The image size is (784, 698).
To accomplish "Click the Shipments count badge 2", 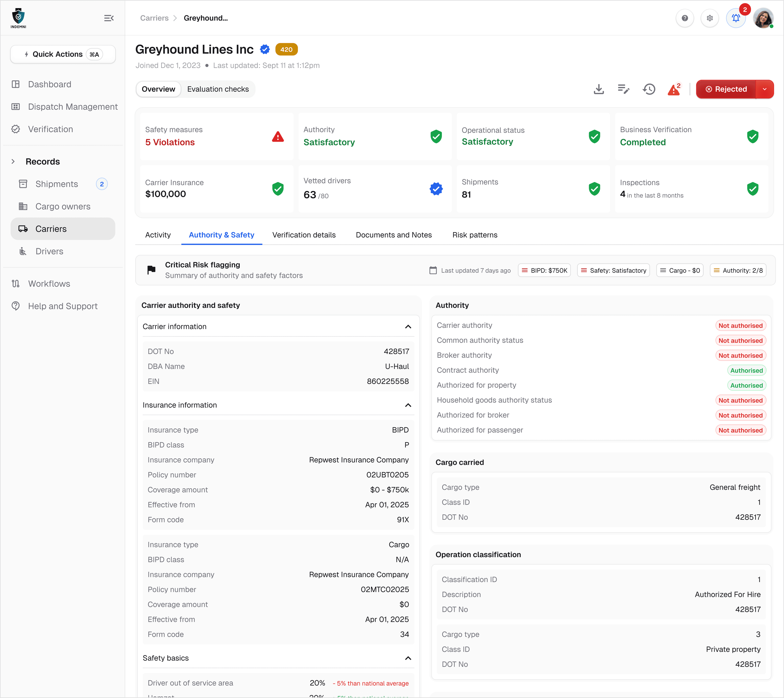I will 102,184.
